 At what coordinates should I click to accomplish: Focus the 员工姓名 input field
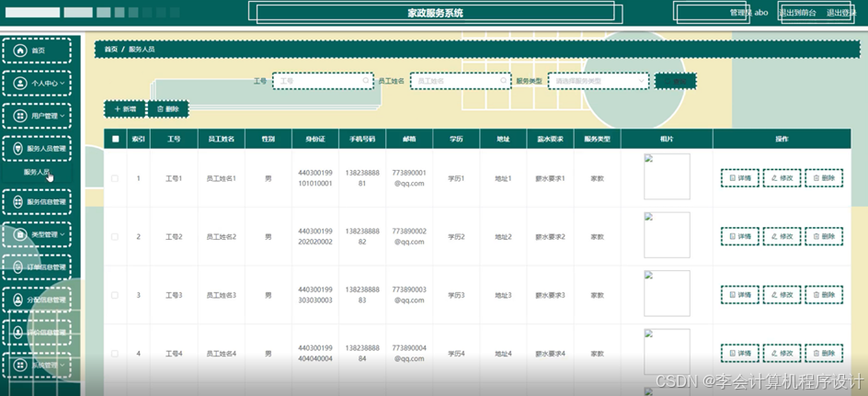pos(461,81)
